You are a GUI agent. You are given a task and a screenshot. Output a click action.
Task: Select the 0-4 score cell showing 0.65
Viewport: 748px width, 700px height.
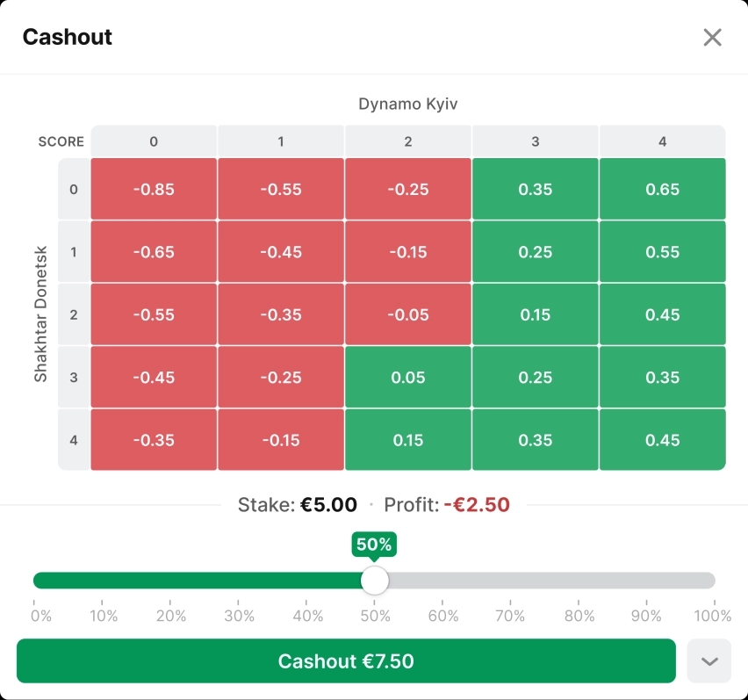click(662, 189)
